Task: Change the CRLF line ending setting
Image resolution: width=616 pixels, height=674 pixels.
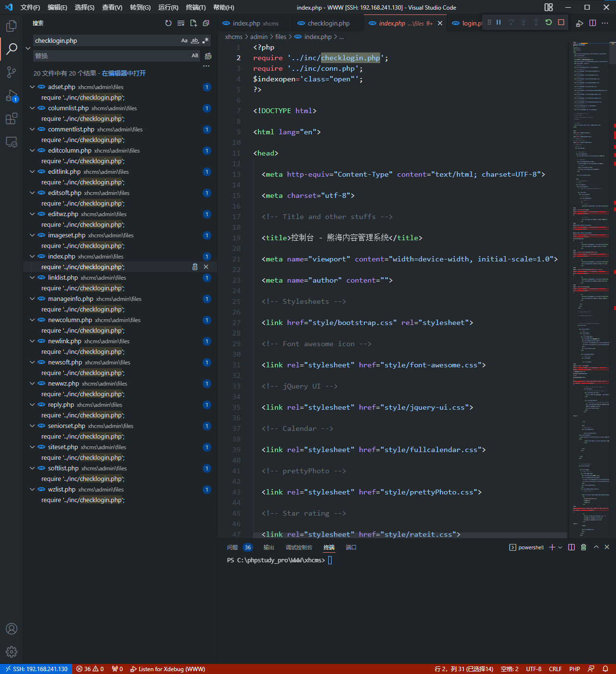Action: click(555, 669)
